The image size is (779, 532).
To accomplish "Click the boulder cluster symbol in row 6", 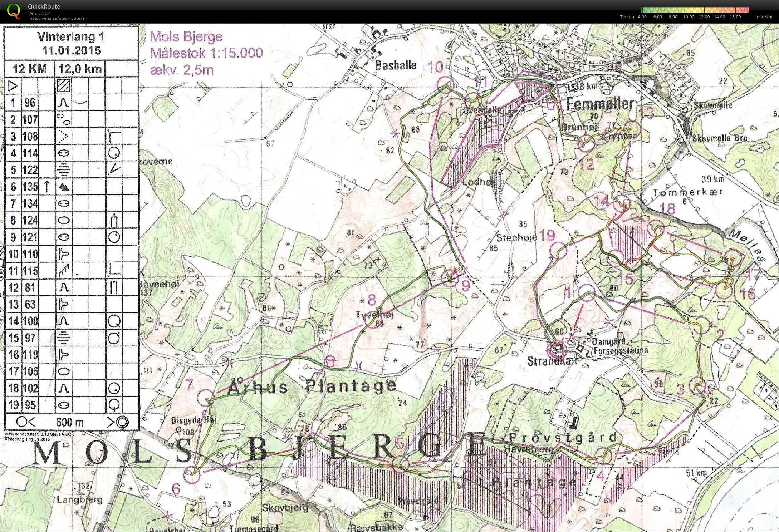I will click(x=64, y=186).
